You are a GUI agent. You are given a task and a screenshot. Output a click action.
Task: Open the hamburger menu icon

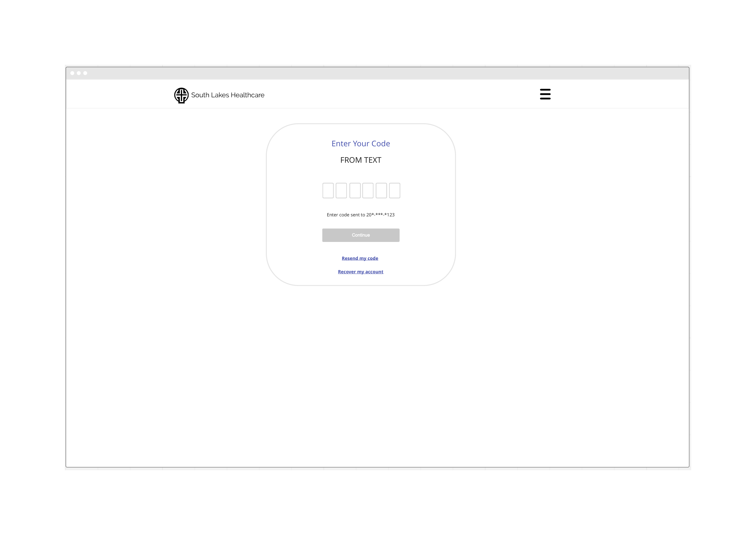tap(545, 94)
